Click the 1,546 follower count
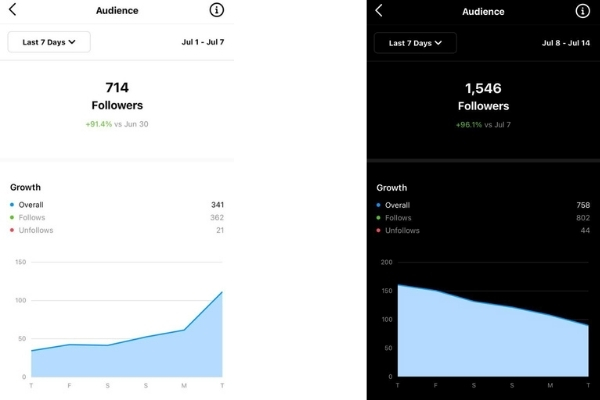The height and width of the screenshot is (400, 600). coord(483,88)
